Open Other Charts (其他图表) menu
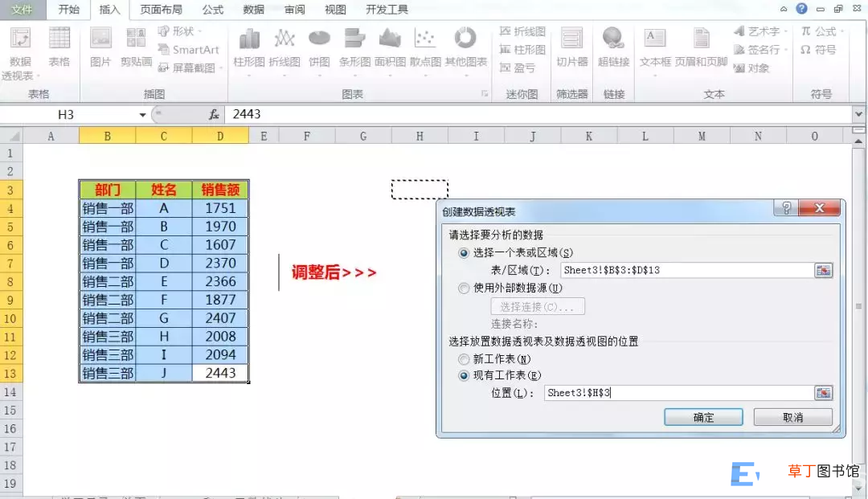Image resolution: width=868 pixels, height=499 pixels. (x=465, y=51)
